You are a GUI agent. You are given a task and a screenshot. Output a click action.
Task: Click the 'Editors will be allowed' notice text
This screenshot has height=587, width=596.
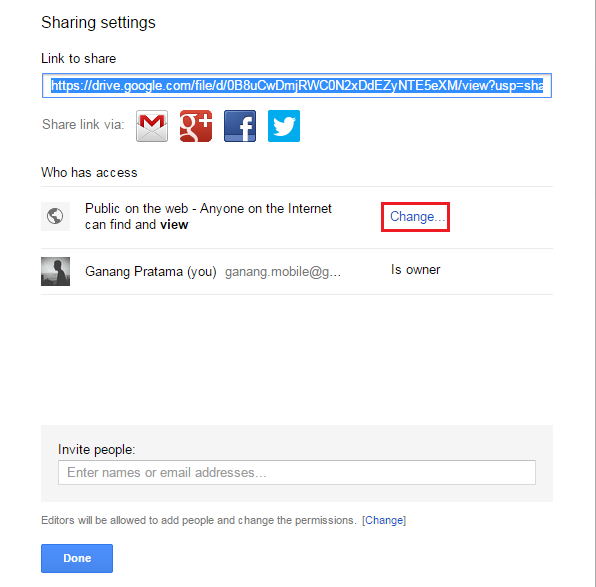coord(198,520)
